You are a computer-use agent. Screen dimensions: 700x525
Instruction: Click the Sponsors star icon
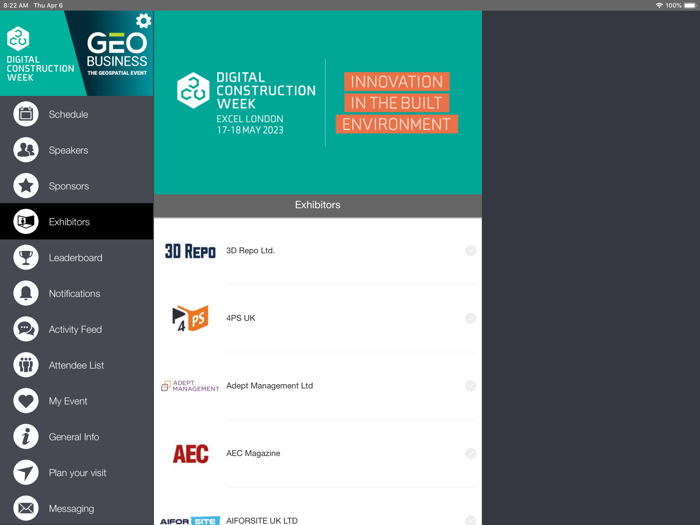click(26, 186)
